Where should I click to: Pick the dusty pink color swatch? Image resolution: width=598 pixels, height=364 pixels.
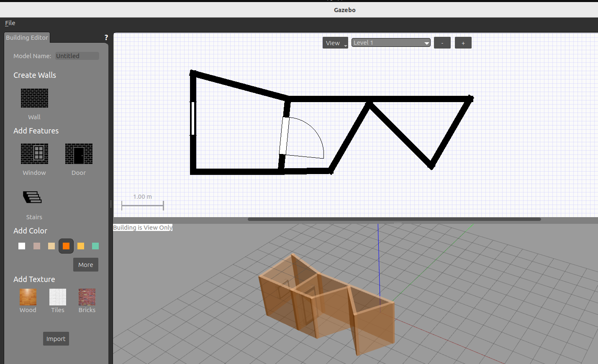tap(37, 246)
